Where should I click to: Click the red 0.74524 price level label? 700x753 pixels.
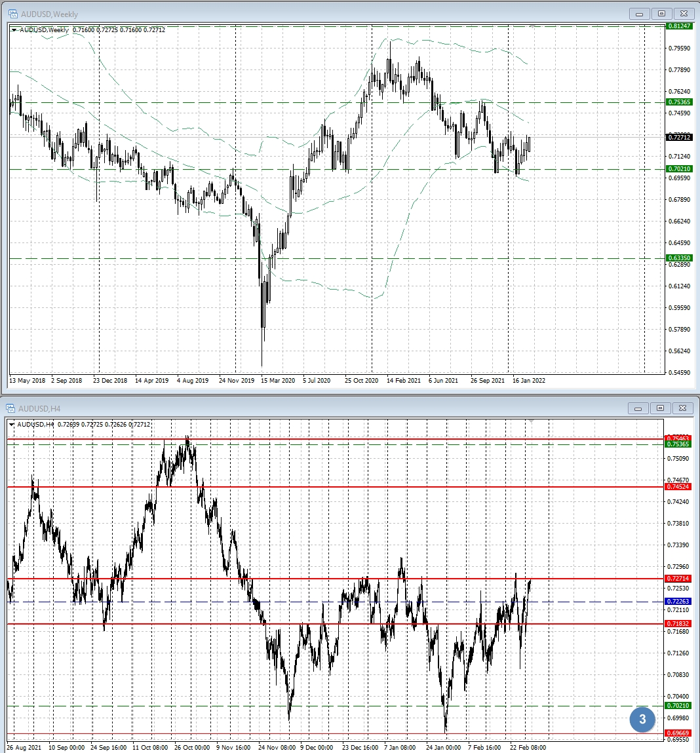(x=678, y=487)
